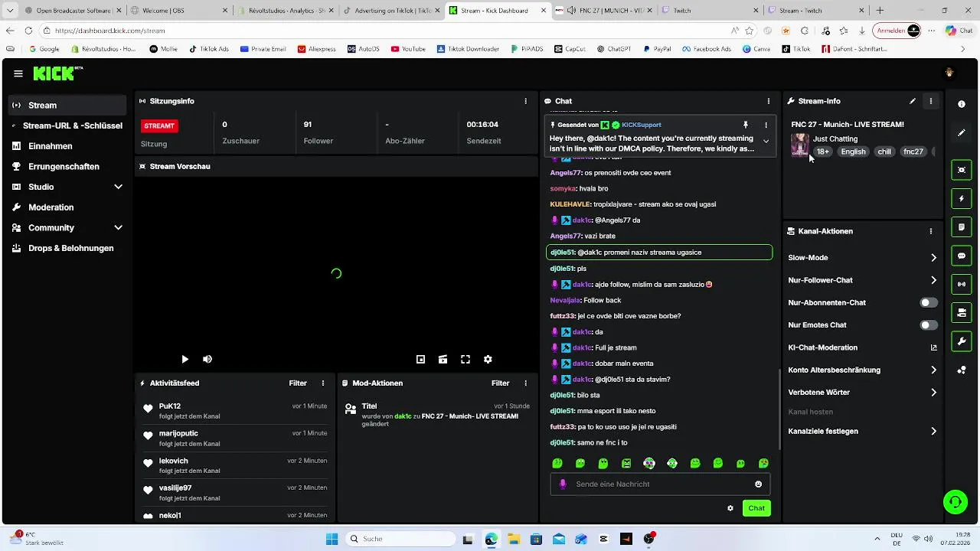This screenshot has height=551, width=980.
Task: Open the emoji picker in the chat input
Action: (x=759, y=484)
